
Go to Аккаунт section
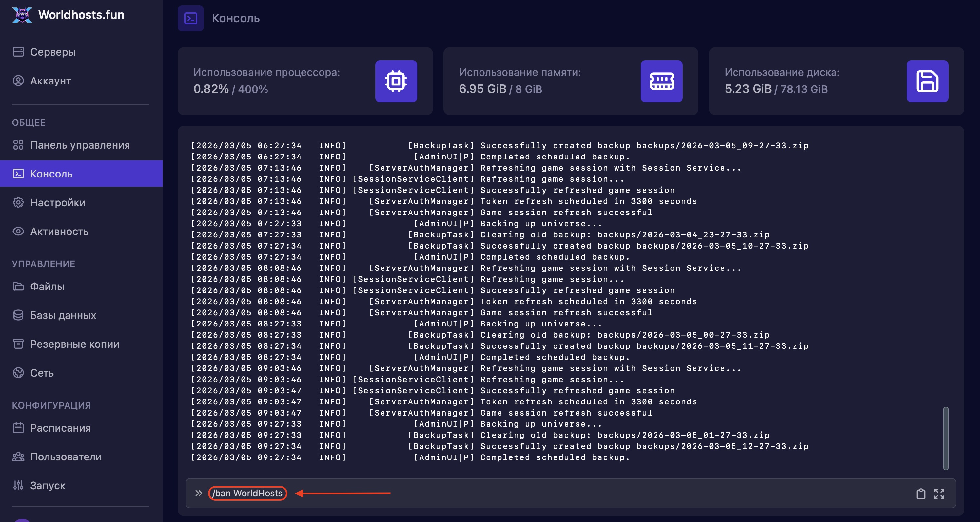pos(50,81)
